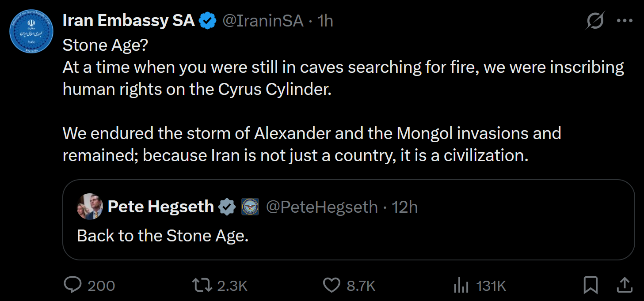Open Iran Embassy SA profile avatar
The width and height of the screenshot is (644, 301).
pos(31,32)
